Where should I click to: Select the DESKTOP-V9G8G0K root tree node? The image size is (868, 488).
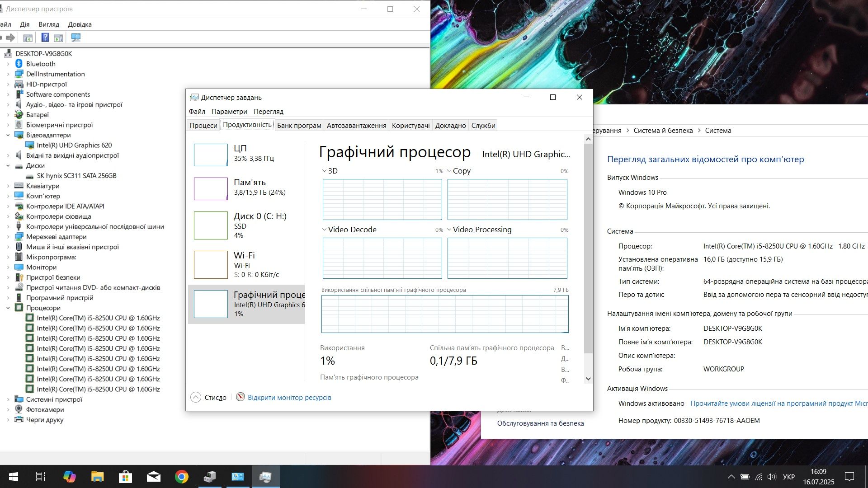coord(43,53)
